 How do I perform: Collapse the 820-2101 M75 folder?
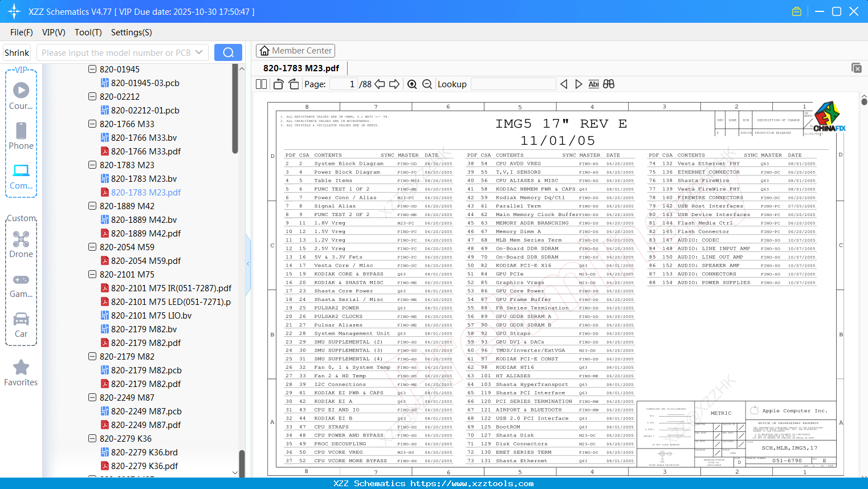pos(92,274)
